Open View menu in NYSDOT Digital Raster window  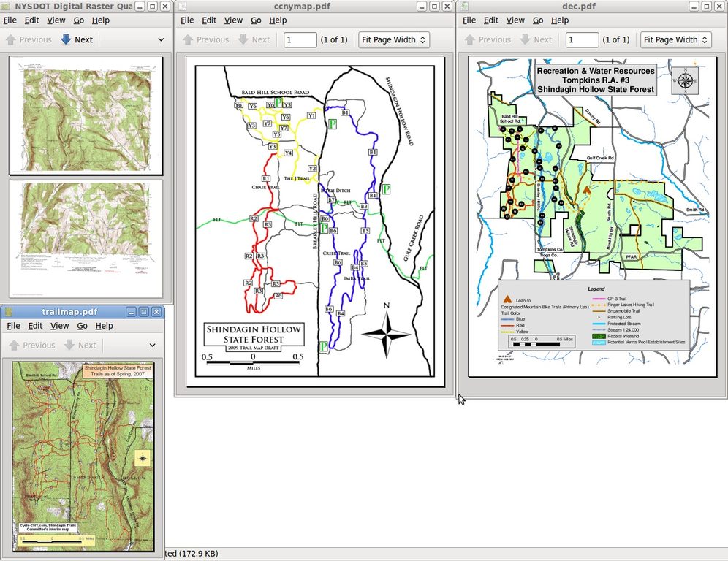56,20
